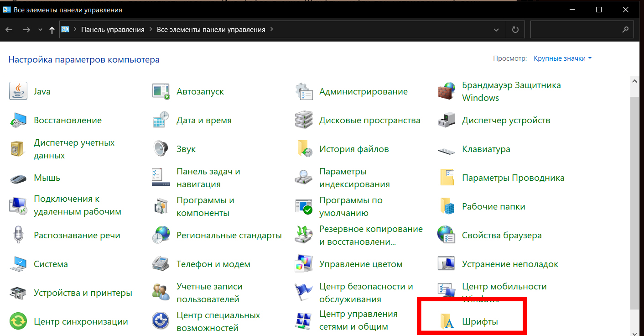Open the Устройства и принтеры icon
644x336 pixels.
(18, 293)
